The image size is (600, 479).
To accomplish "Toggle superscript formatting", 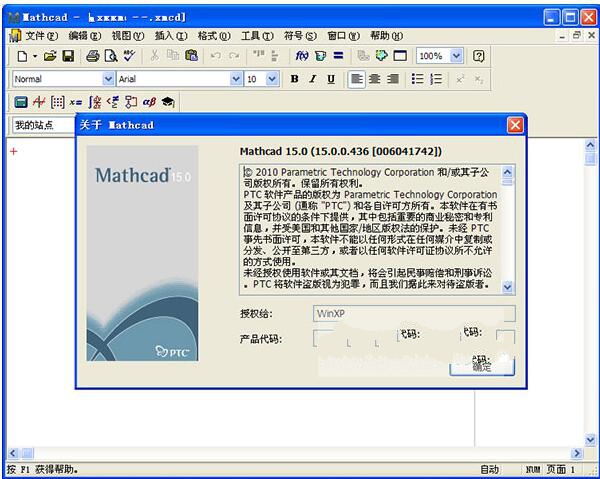I will pos(460,79).
